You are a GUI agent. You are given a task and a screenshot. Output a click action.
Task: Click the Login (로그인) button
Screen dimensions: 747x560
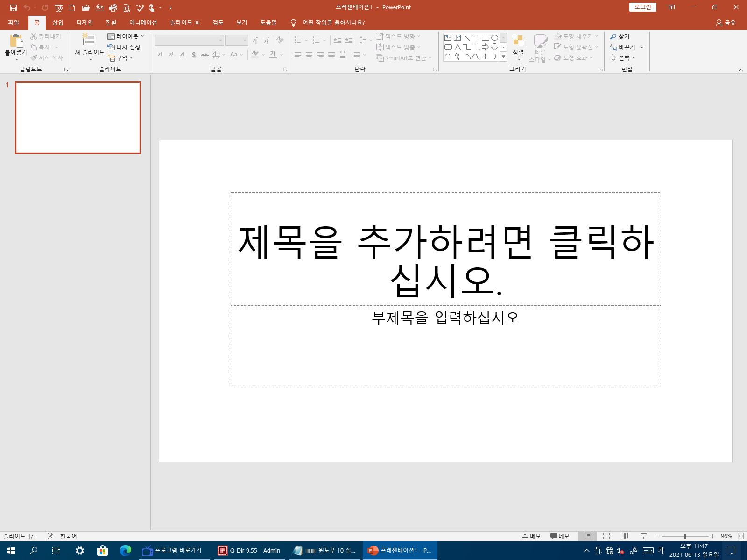tap(643, 7)
